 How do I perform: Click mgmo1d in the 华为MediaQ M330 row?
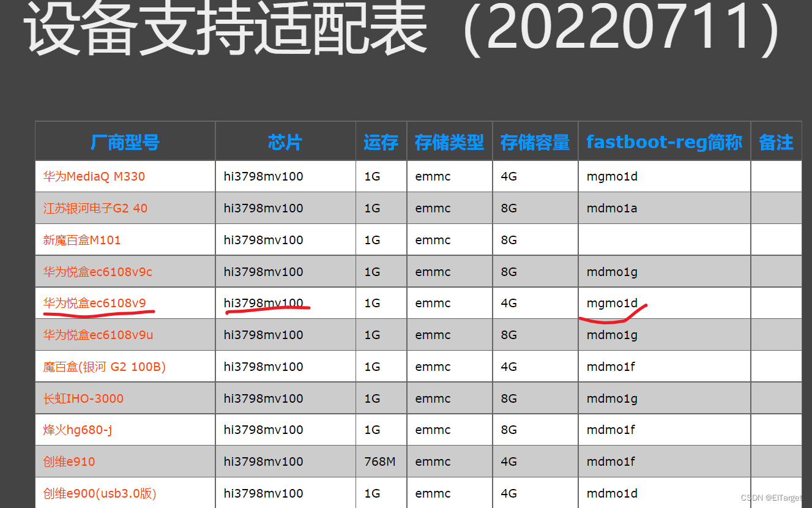pos(612,177)
